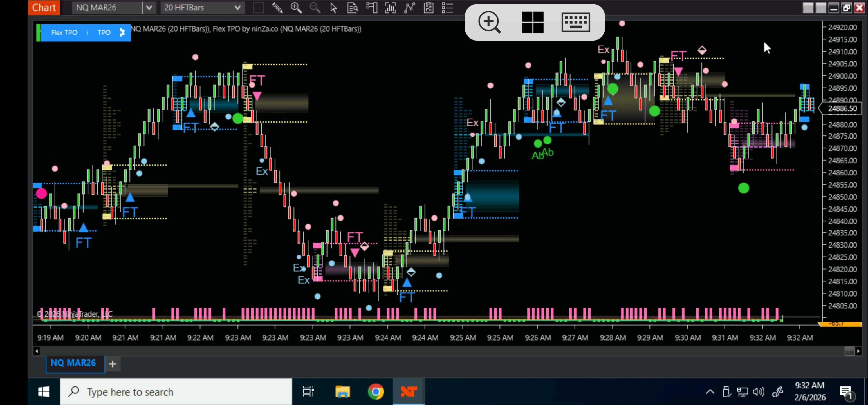Open the Strategies clipboard icon

coord(428,7)
